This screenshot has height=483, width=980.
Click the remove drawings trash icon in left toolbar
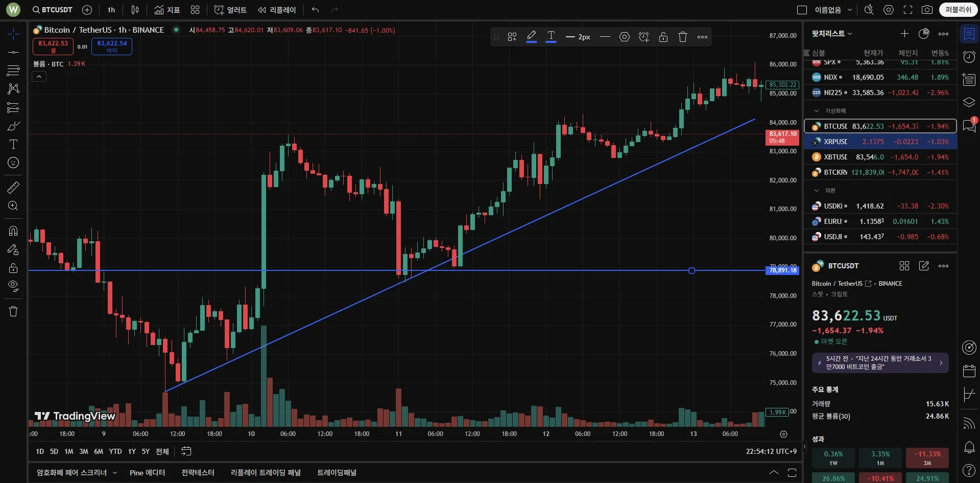pos(13,311)
